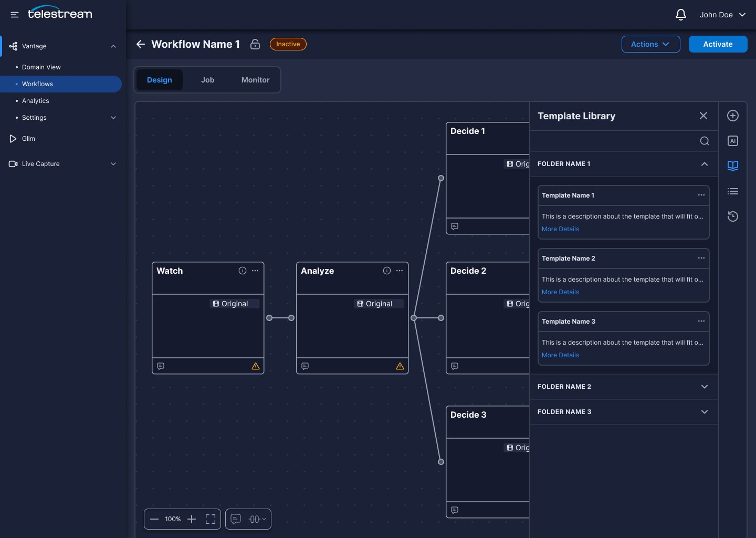Click the notifications bell icon
Viewport: 756px width, 538px height.
click(x=681, y=15)
